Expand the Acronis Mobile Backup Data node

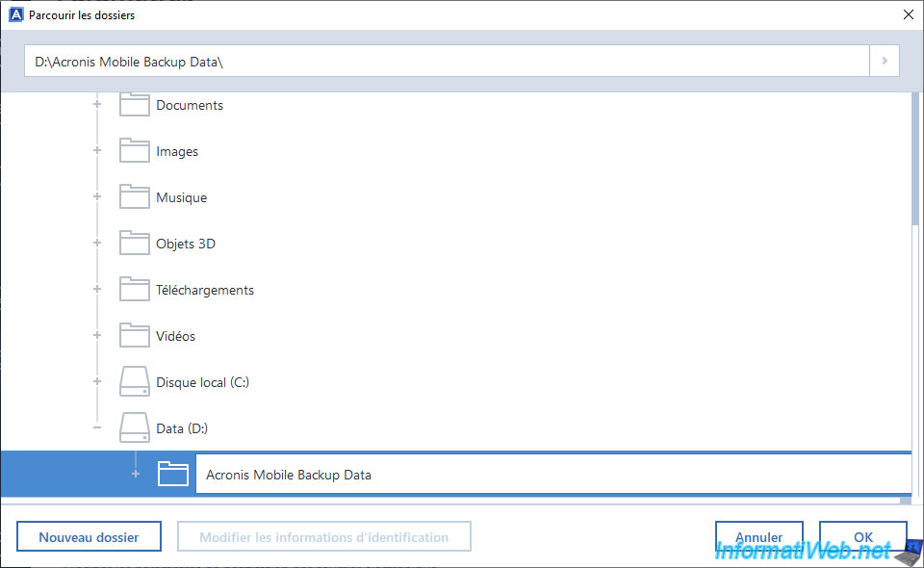tap(136, 474)
